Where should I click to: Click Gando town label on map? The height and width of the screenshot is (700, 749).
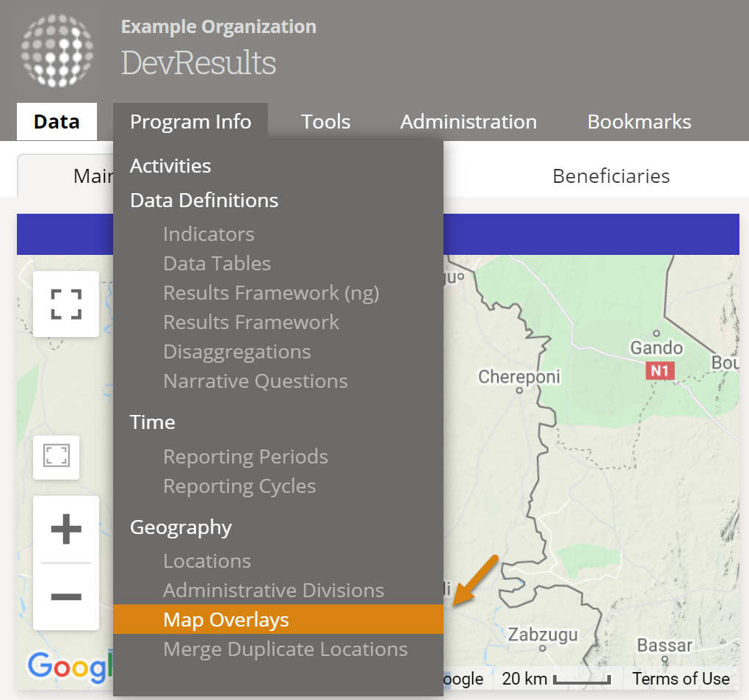point(656,347)
